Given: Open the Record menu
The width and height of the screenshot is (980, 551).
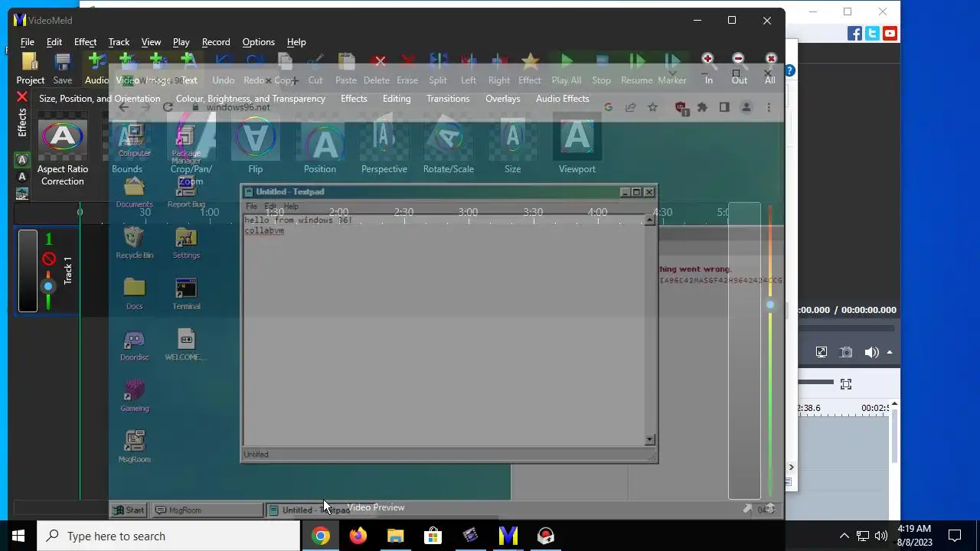Looking at the screenshot, I should (x=216, y=42).
